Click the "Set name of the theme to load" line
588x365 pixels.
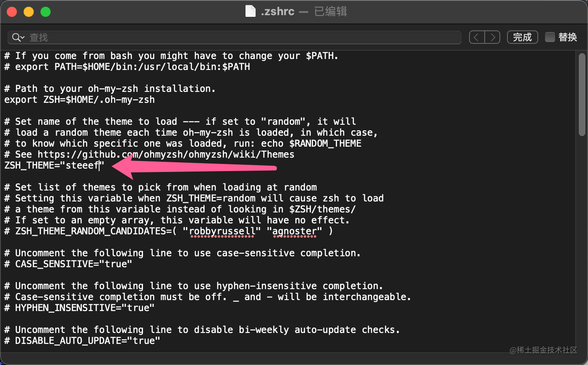[x=180, y=122]
